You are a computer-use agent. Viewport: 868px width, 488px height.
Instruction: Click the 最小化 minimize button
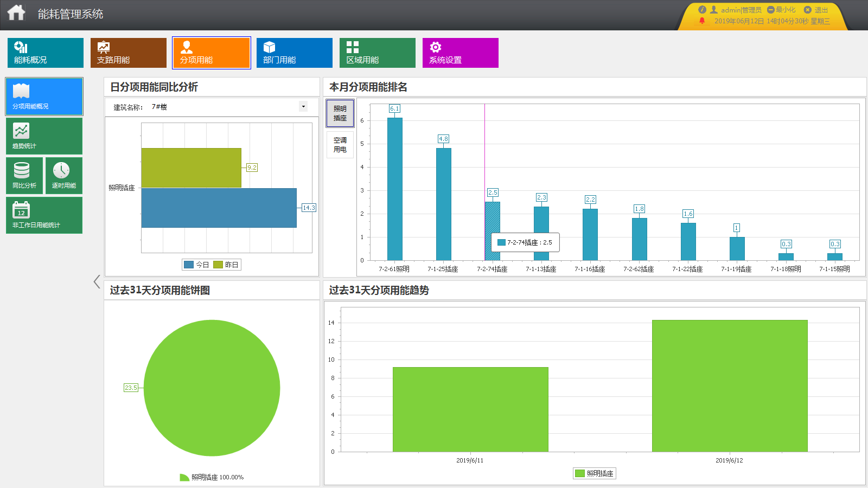tap(781, 10)
